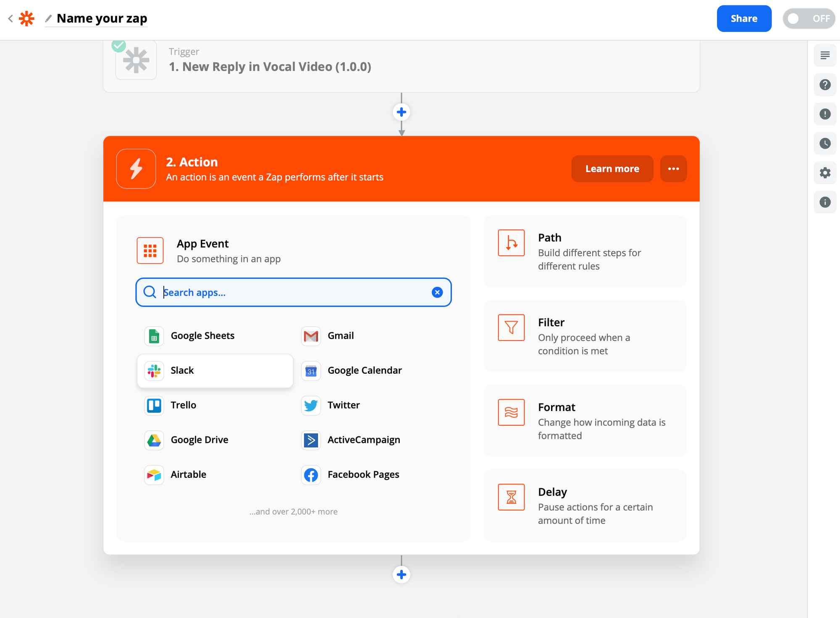
Task: Add a step between trigger and action
Action: tap(402, 112)
